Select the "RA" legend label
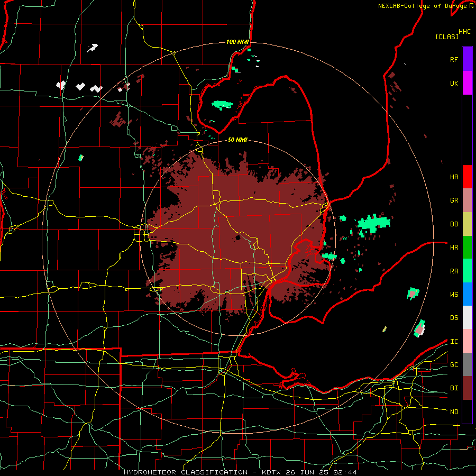 point(454,271)
